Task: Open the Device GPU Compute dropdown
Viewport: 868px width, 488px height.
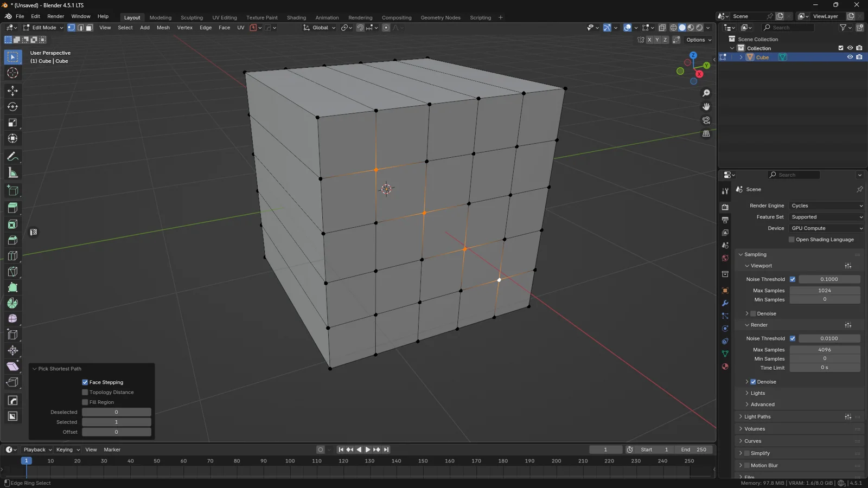Action: click(826, 228)
